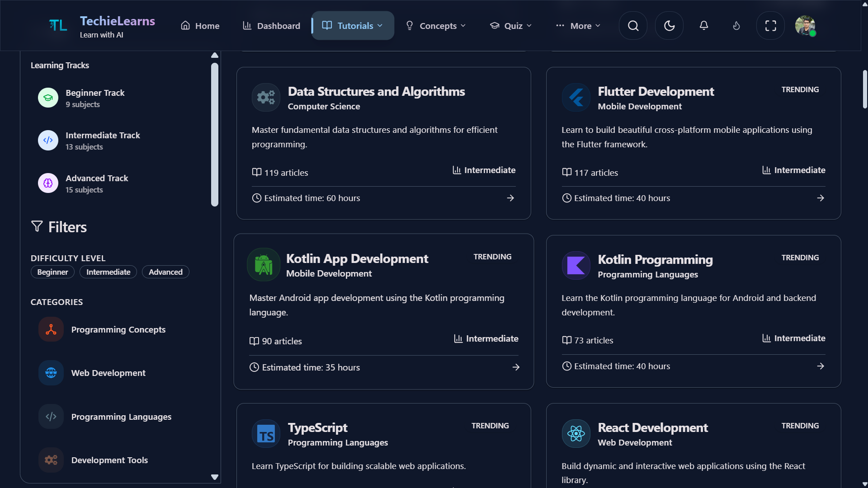Switch to the Dashboard tab
The height and width of the screenshot is (488, 868).
(x=271, y=25)
